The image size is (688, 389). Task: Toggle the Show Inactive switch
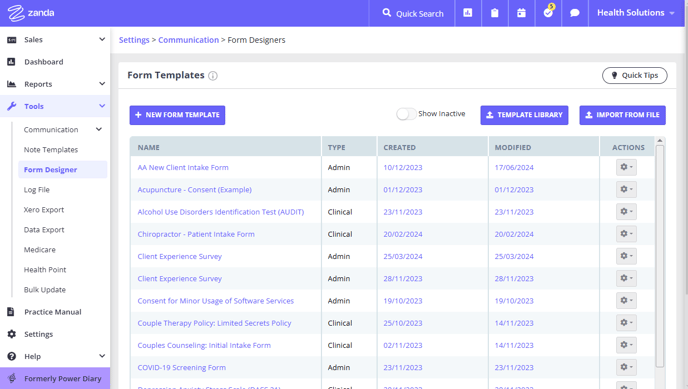click(x=406, y=114)
